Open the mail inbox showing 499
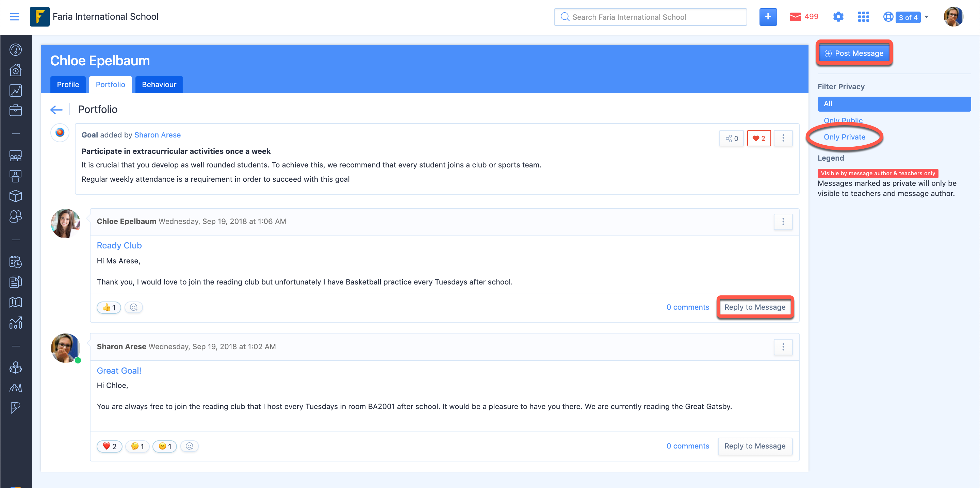This screenshot has width=980, height=488. pyautogui.click(x=803, y=17)
